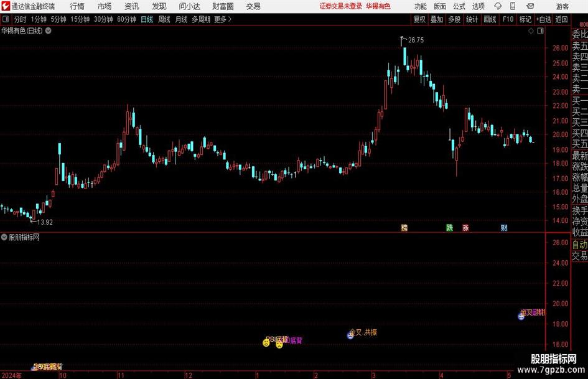Viewport: 588px width, 379px height.
Task: Expand dropdown next to 华锡有色(日线) title
Action: [x=49, y=30]
